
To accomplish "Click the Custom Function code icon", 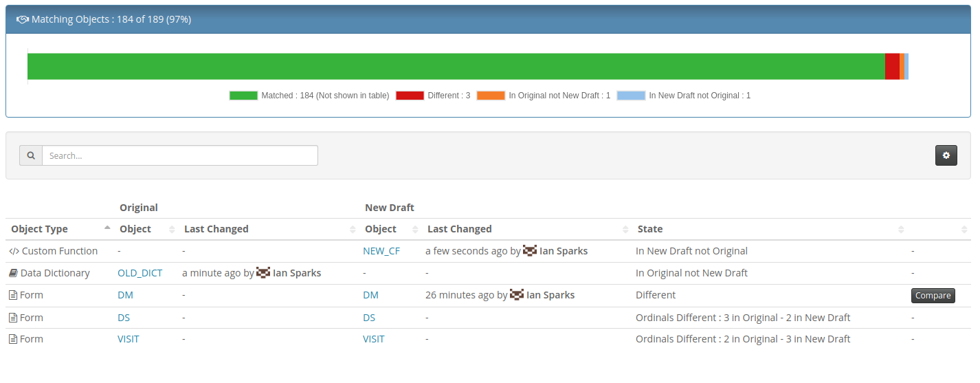I will pyautogui.click(x=14, y=251).
